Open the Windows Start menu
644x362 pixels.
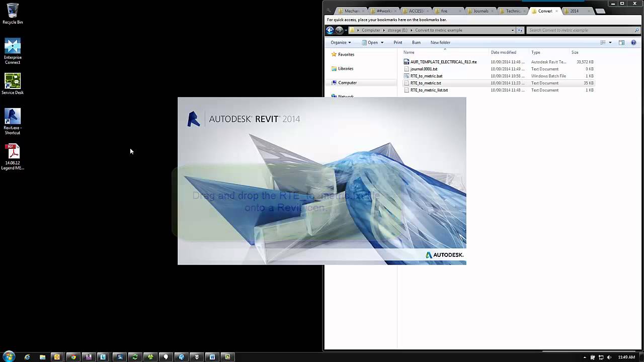[9, 356]
